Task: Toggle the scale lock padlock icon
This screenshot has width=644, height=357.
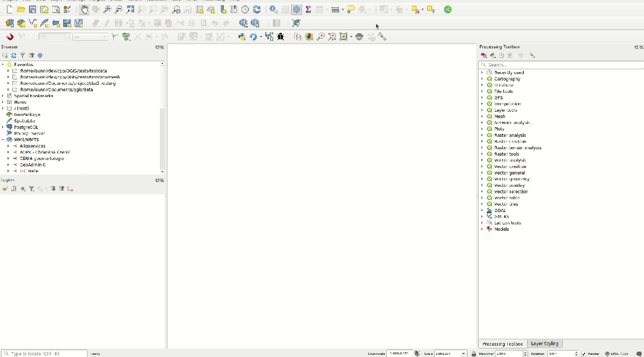Action: pyautogui.click(x=473, y=354)
